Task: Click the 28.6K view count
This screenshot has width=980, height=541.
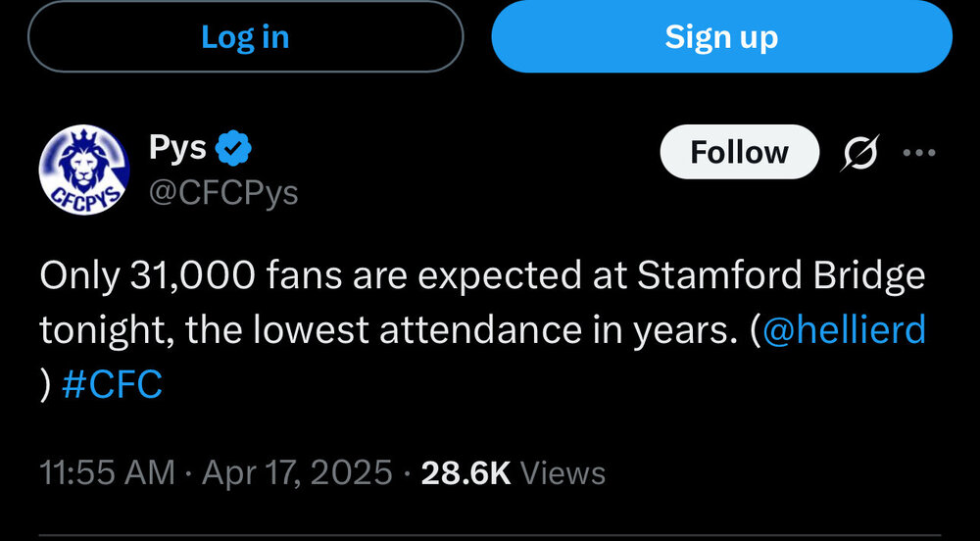Action: [x=466, y=473]
